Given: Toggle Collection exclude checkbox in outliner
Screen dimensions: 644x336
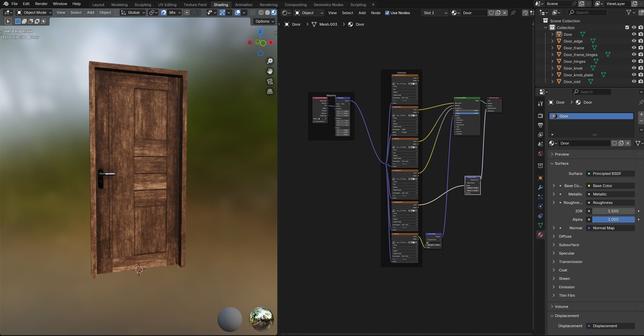Looking at the screenshot, I should coord(627,28).
